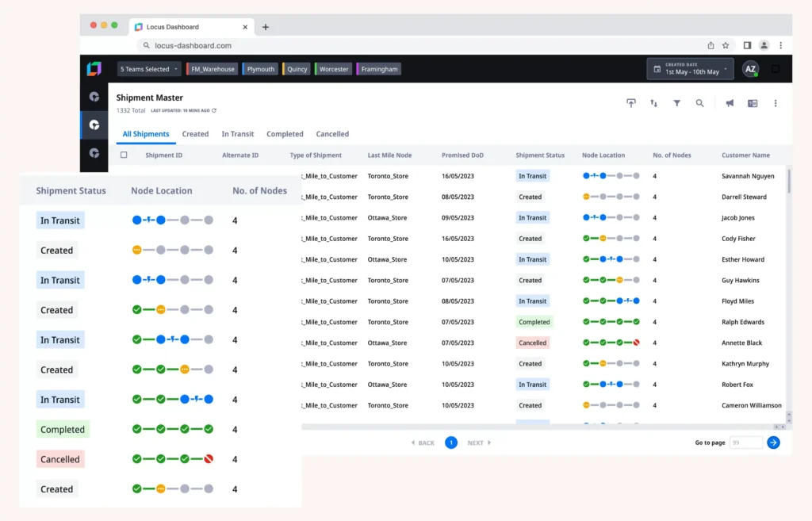Viewport: 812px width, 521px height.
Task: Open the Created Date range dropdown
Action: pos(690,69)
